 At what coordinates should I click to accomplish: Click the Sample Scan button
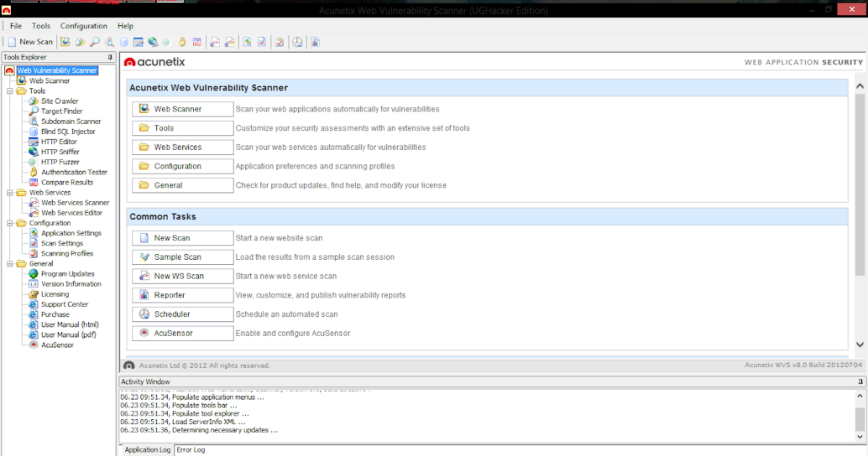coord(182,257)
